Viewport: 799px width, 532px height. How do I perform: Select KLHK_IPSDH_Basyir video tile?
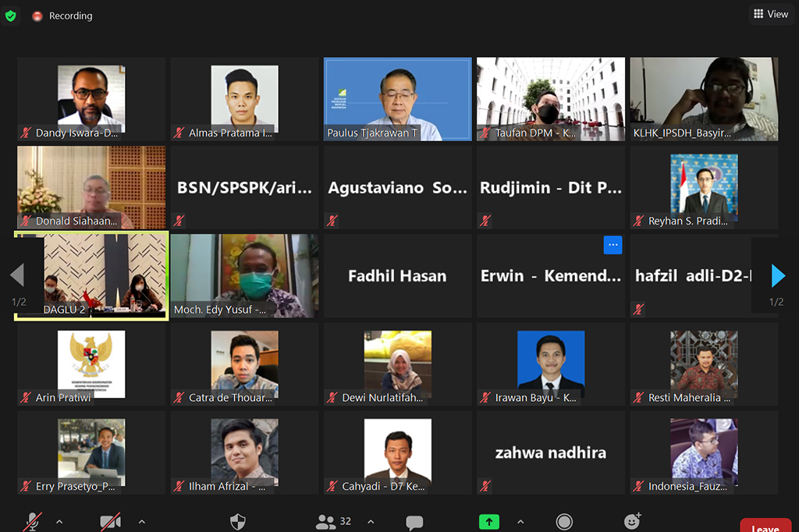(705, 99)
